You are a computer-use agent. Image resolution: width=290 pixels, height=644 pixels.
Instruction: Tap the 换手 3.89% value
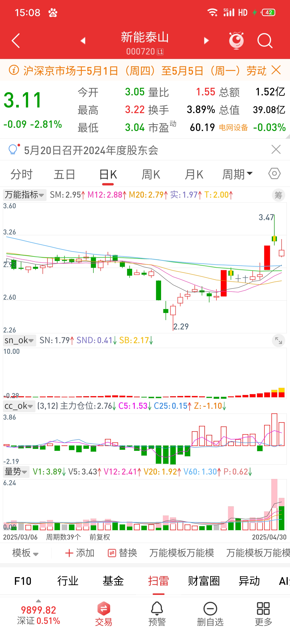point(201,110)
